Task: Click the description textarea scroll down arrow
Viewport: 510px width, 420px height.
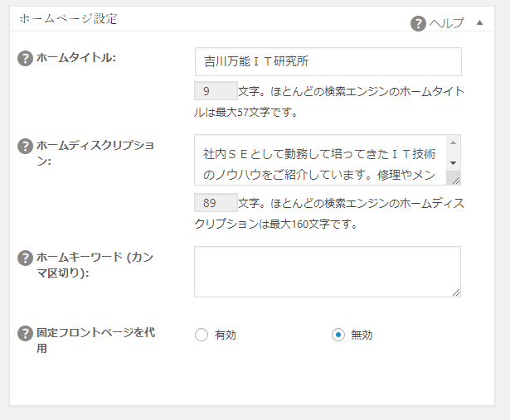Action: [453, 163]
